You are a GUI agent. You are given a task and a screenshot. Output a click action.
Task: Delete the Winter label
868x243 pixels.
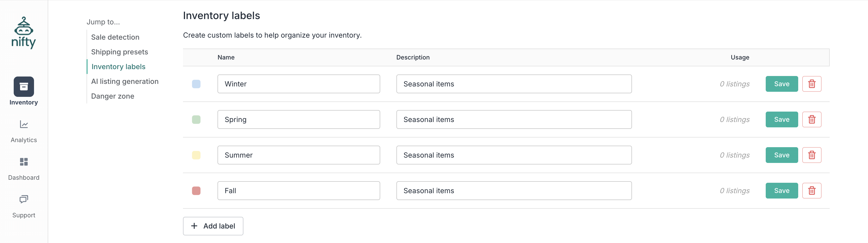811,84
